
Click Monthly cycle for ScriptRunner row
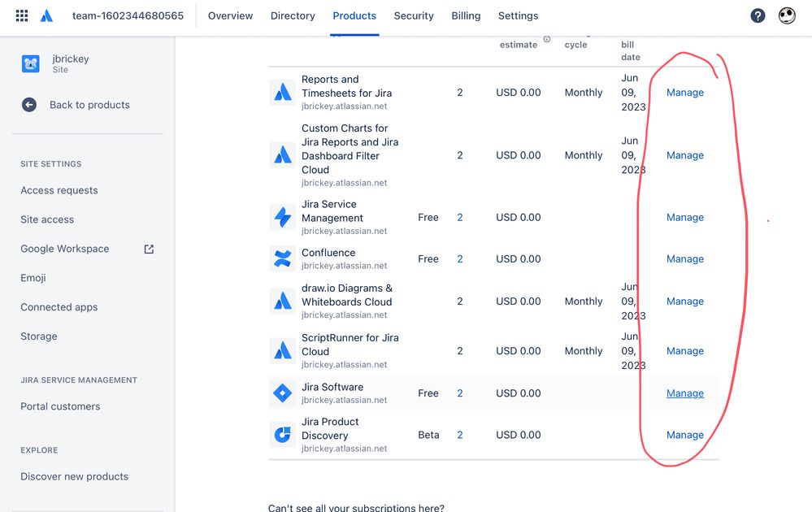[x=584, y=351]
